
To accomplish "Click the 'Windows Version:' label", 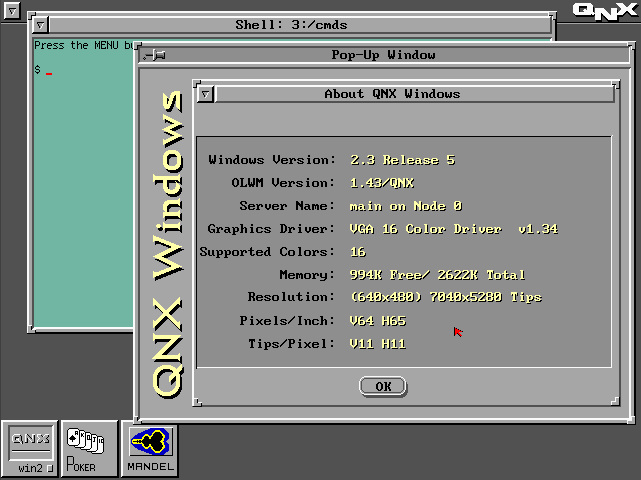I will click(x=272, y=159).
